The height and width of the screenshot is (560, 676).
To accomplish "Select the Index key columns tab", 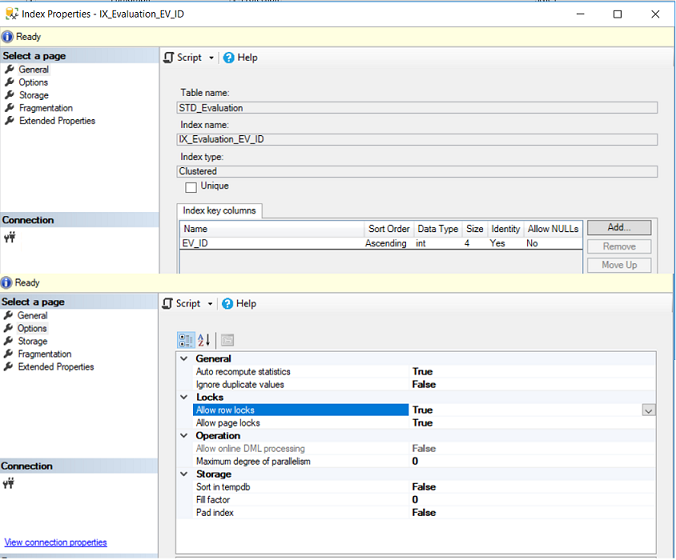I will [220, 211].
